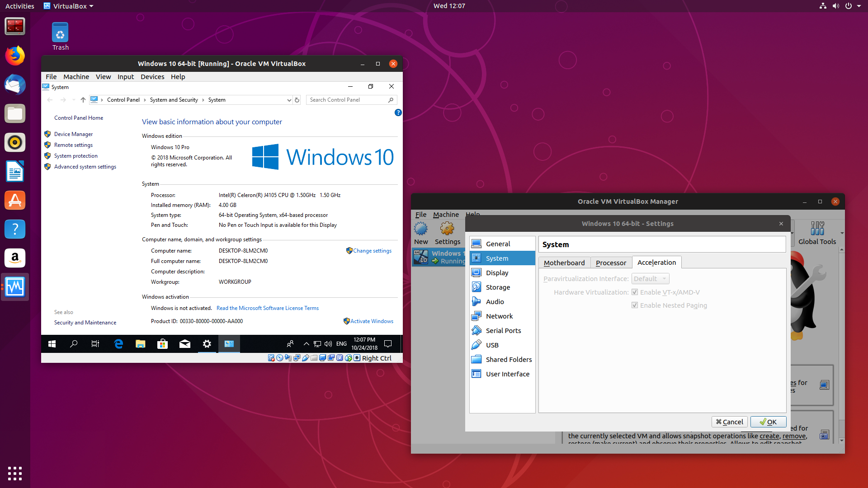Screen dimensions: 868x488
Task: Open Ubuntu system menu arrow
Action: click(859, 6)
